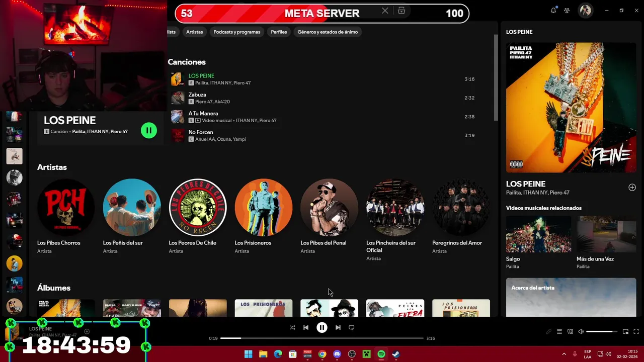This screenshot has height=362, width=644.
Task: Open the Acerca del artista card
Action: click(x=571, y=297)
